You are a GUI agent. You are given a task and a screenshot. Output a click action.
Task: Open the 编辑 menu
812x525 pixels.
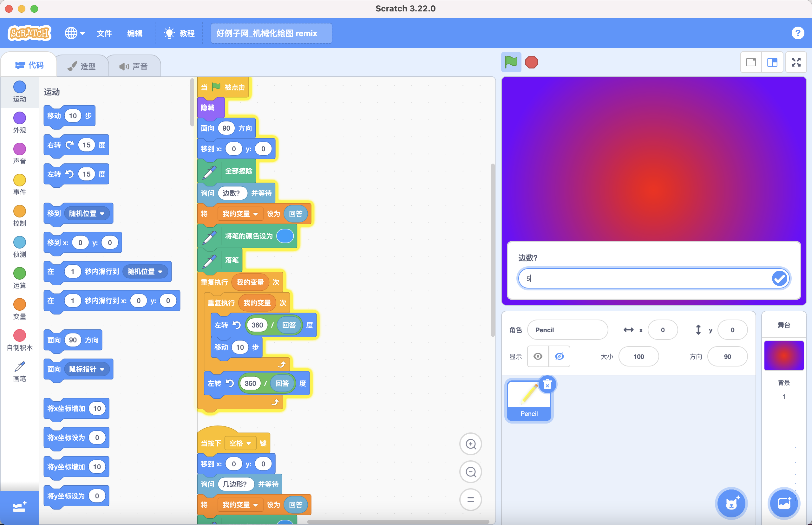click(x=135, y=33)
